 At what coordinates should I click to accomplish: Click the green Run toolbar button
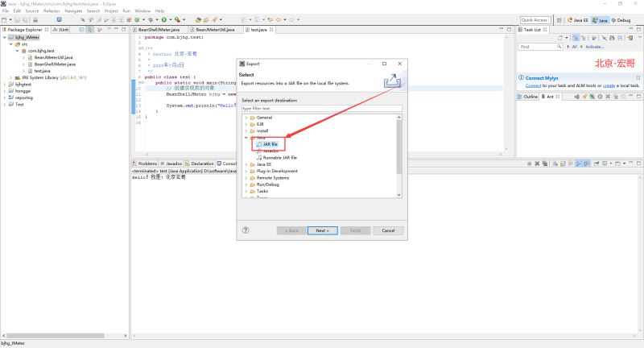point(164,19)
